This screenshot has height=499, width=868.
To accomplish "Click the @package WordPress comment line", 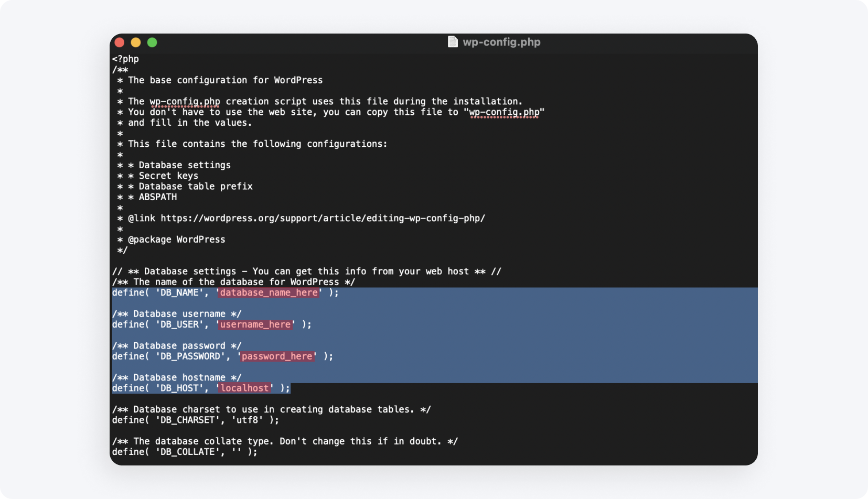I will point(177,239).
